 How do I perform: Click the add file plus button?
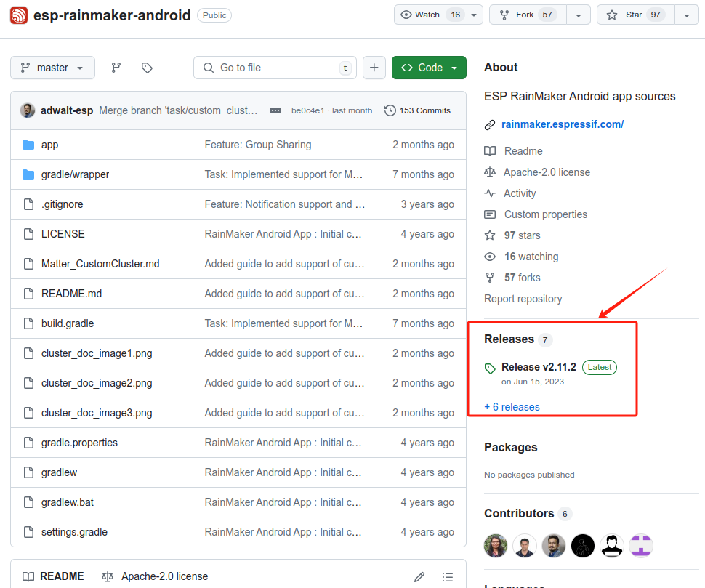[374, 68]
